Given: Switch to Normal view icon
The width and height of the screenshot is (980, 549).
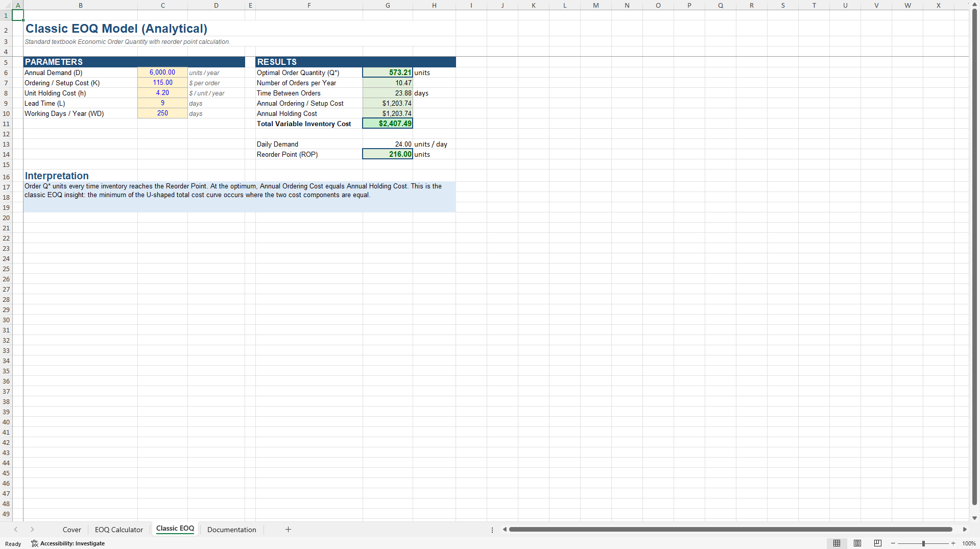Looking at the screenshot, I should click(x=836, y=543).
